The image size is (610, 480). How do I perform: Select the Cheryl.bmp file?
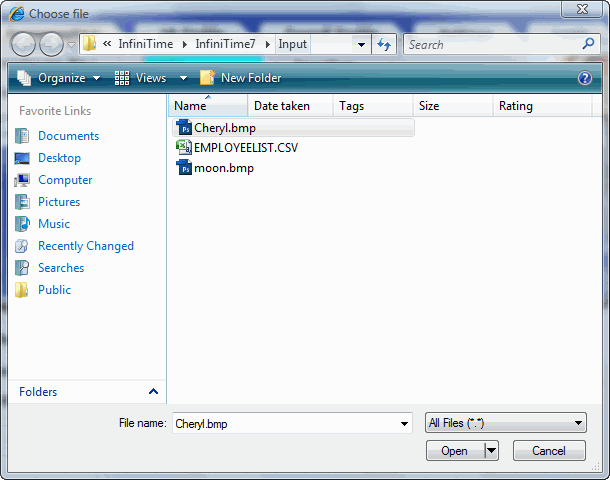pos(223,127)
